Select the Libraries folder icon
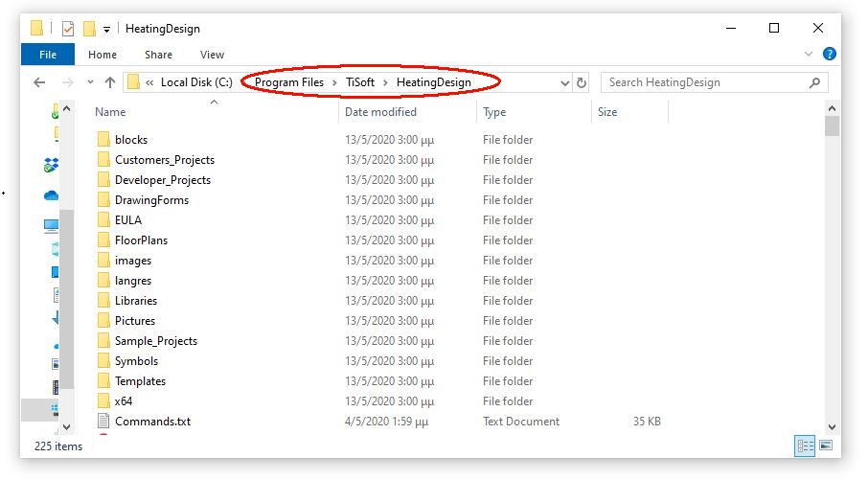 [103, 301]
